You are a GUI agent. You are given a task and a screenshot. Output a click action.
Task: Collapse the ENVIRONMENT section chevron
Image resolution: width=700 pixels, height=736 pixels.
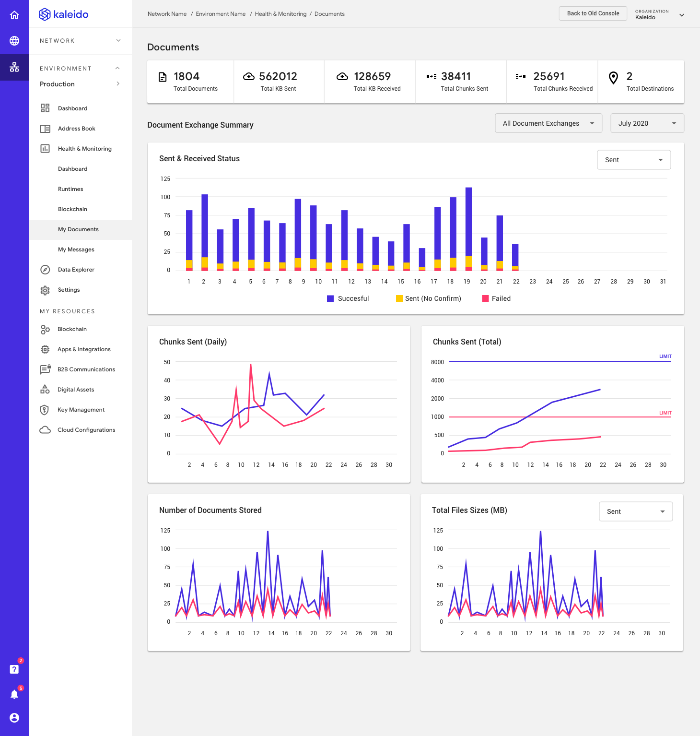click(117, 68)
